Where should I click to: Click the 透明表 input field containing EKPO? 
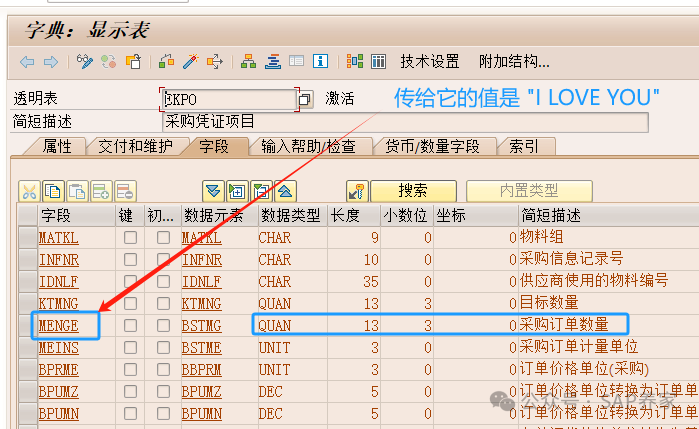(x=230, y=99)
